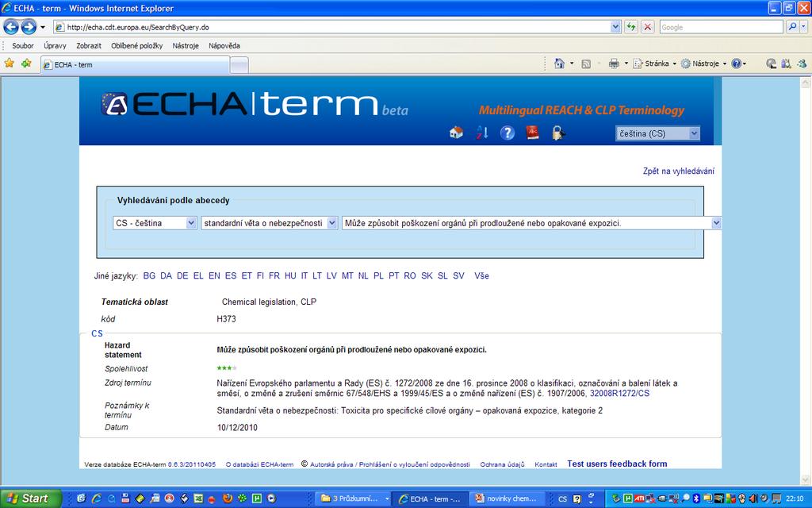Viewport: 812px width, 508px height.
Task: Go back with the browser Back arrow
Action: click(11, 26)
